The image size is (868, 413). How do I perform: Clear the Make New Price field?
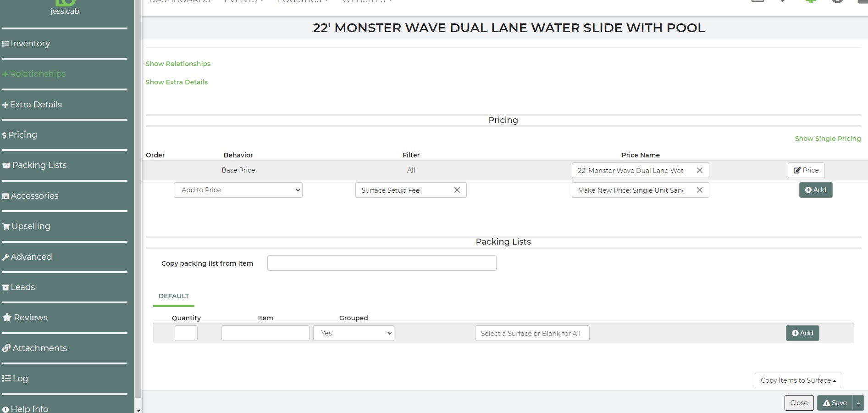pos(699,190)
